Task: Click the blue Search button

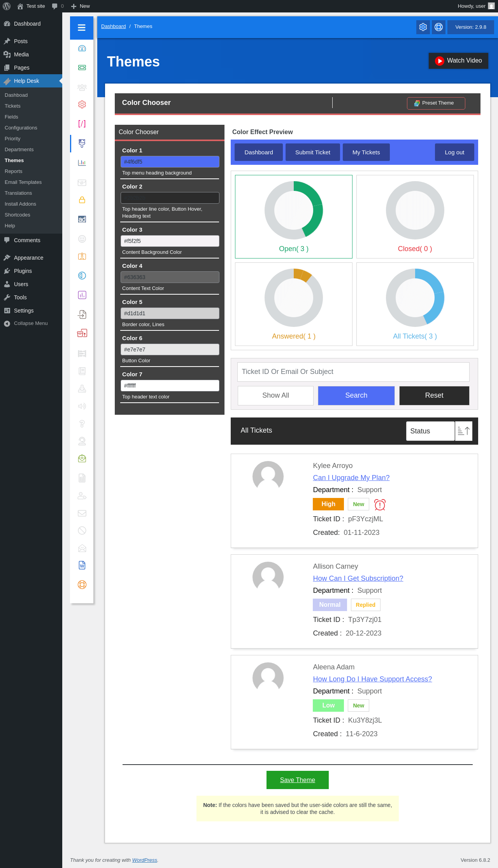Action: point(356,395)
